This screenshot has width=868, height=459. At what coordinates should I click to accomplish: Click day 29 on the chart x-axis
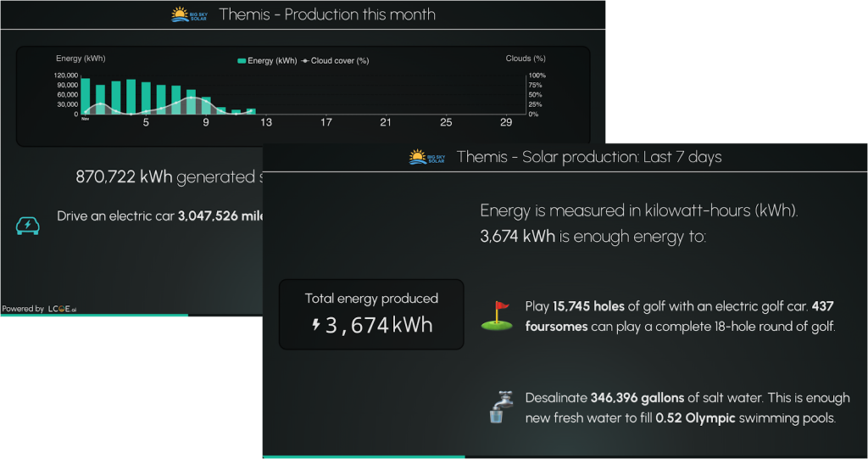pyautogui.click(x=506, y=123)
